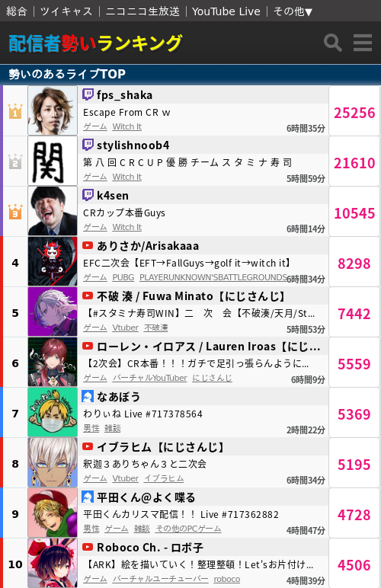Click the Twitch icon beside k4sen
The width and height of the screenshot is (381, 588).
tap(88, 195)
